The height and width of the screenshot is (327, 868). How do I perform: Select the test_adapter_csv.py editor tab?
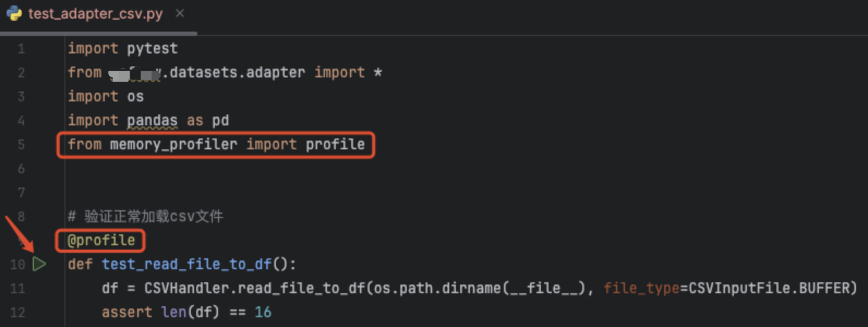coord(95,14)
